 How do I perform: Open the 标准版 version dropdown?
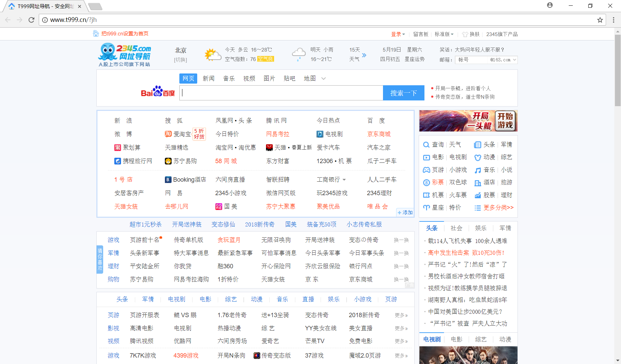pyautogui.click(x=453, y=34)
